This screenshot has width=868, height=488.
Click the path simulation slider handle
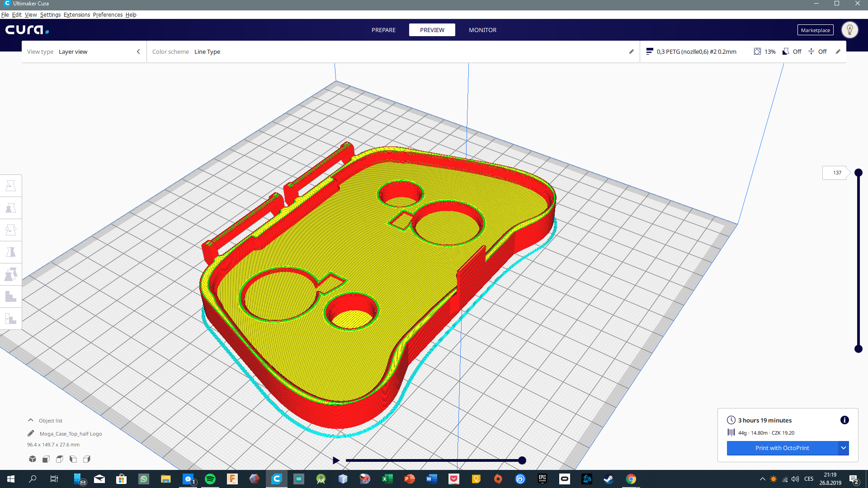click(522, 460)
